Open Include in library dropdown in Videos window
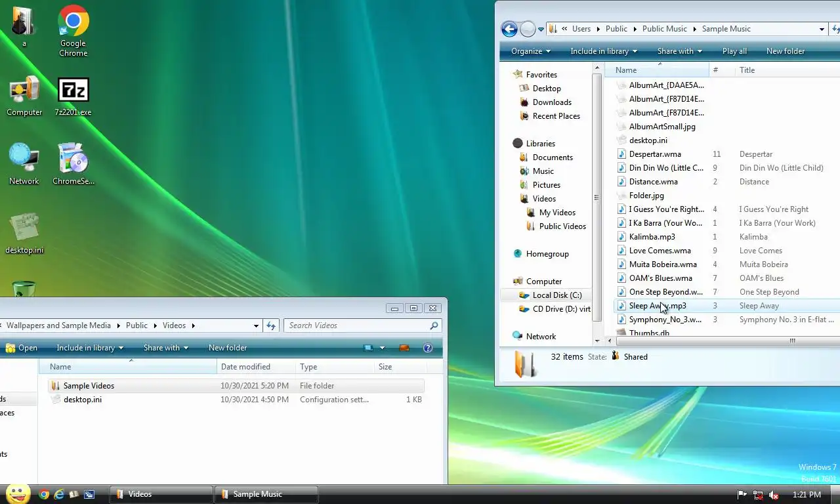840x504 pixels. [90, 348]
